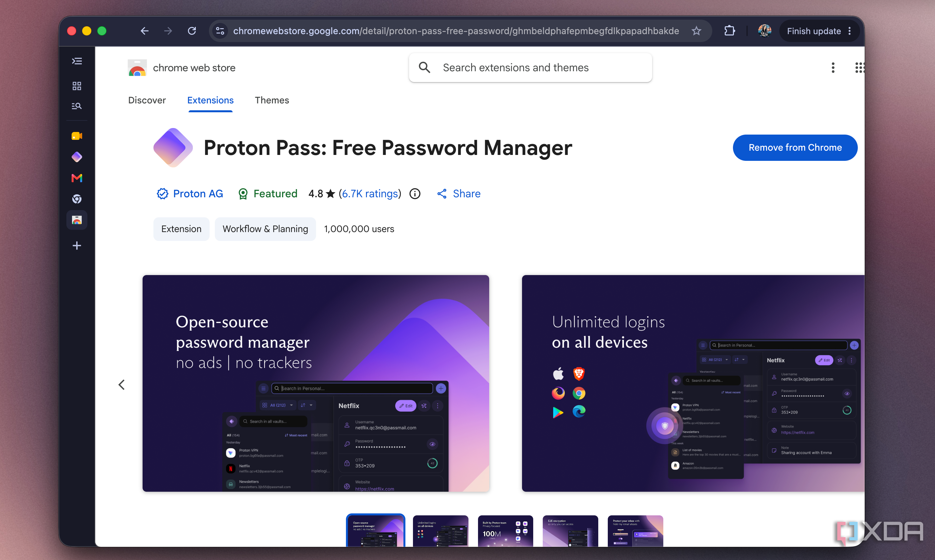This screenshot has height=560, width=935.
Task: Switch to the Chrome sidebar tab
Action: point(77,199)
